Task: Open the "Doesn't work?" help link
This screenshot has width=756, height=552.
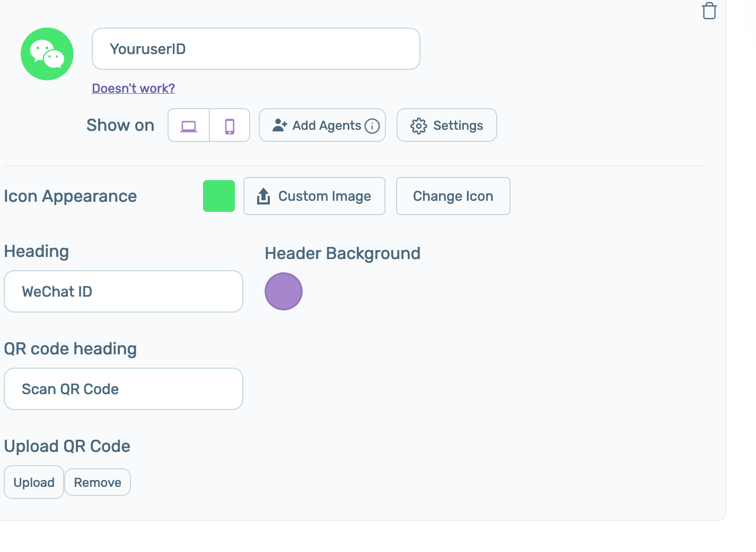Action: (133, 88)
